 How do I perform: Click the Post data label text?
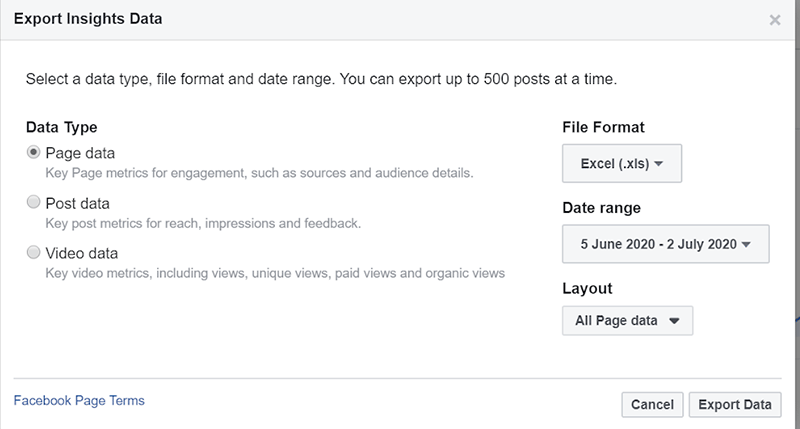click(78, 204)
